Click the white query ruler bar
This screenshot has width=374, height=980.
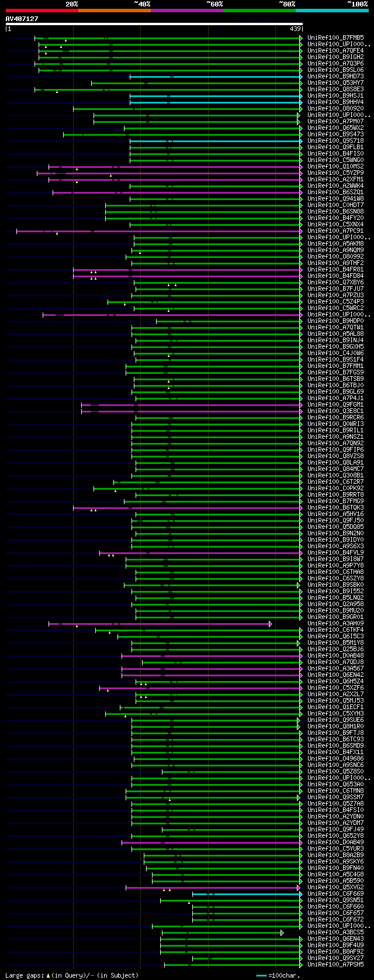coord(154,24)
